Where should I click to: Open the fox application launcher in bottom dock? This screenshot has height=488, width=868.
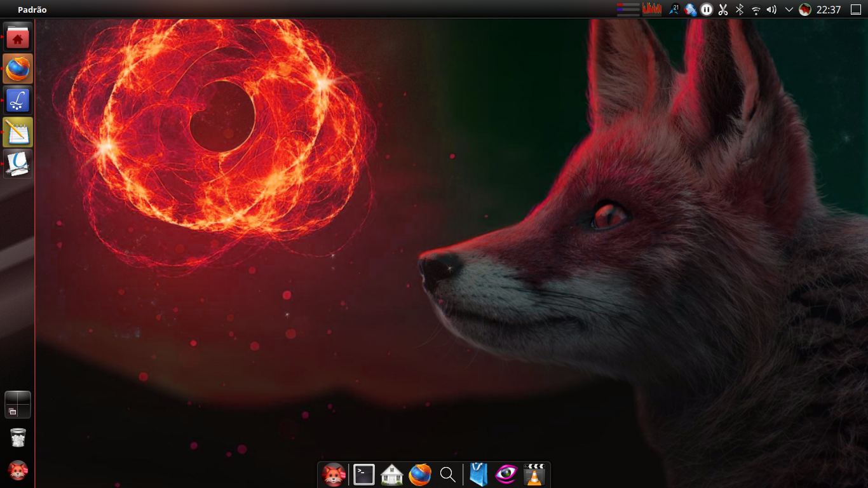click(334, 475)
